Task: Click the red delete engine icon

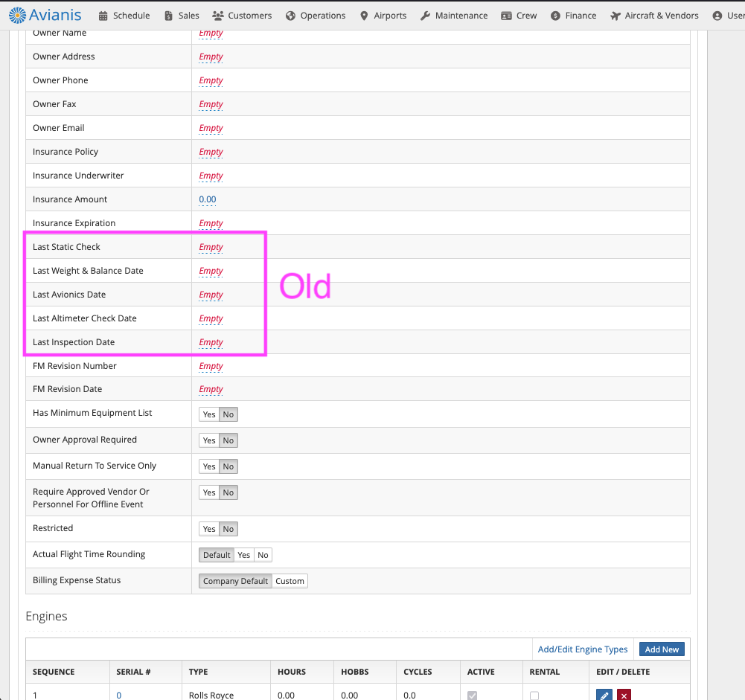Action: point(624,695)
